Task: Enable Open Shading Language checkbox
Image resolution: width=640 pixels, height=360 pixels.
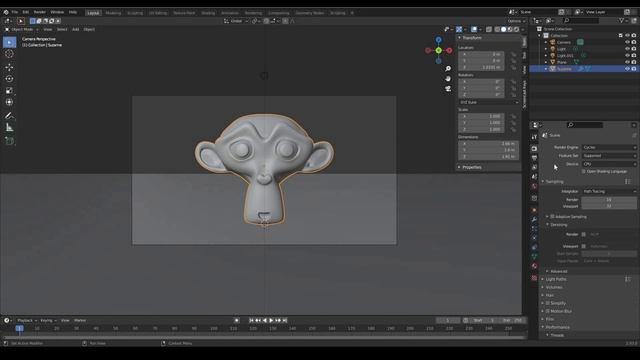Action: [x=584, y=171]
